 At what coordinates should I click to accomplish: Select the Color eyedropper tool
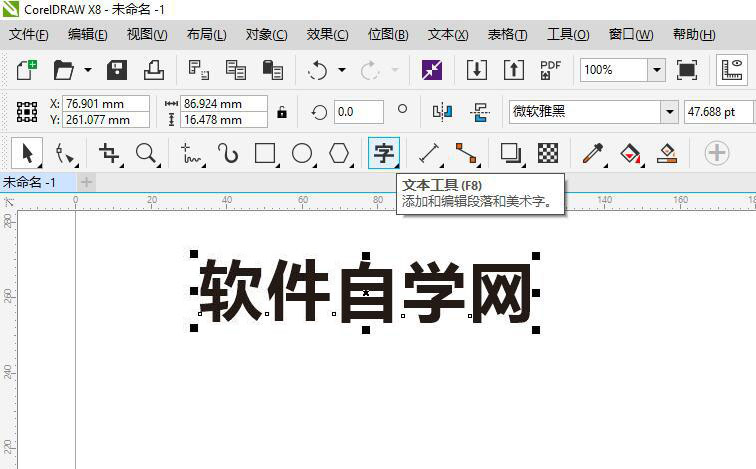tap(593, 153)
